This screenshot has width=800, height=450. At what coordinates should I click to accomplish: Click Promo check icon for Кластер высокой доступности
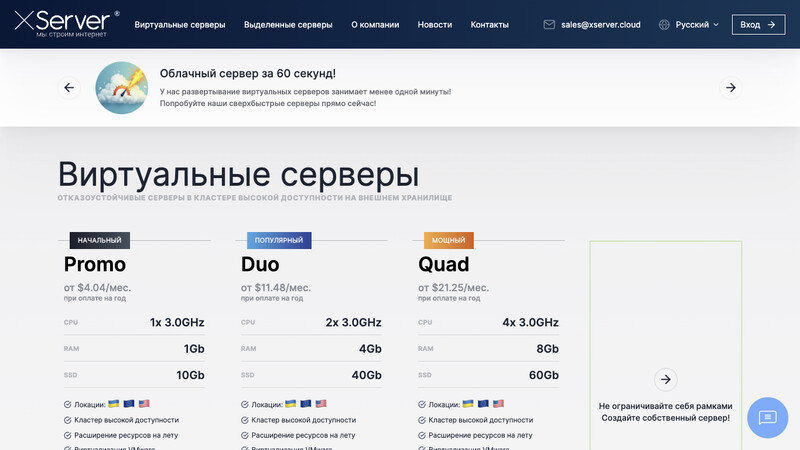[x=67, y=420]
